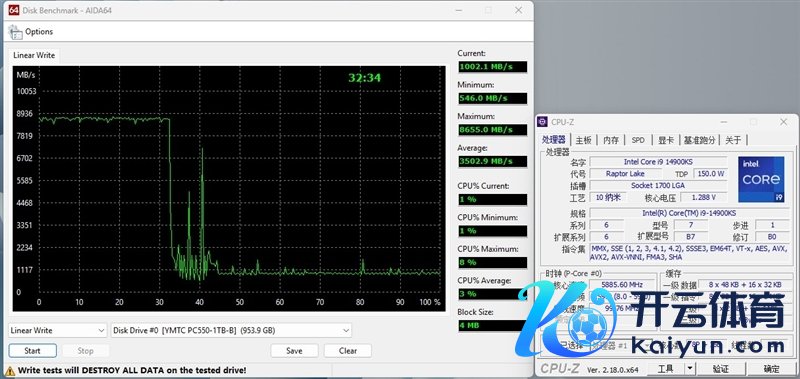Image resolution: width=800 pixels, height=379 pixels.
Task: Open the Options menu in AIDA64
Action: [x=39, y=32]
